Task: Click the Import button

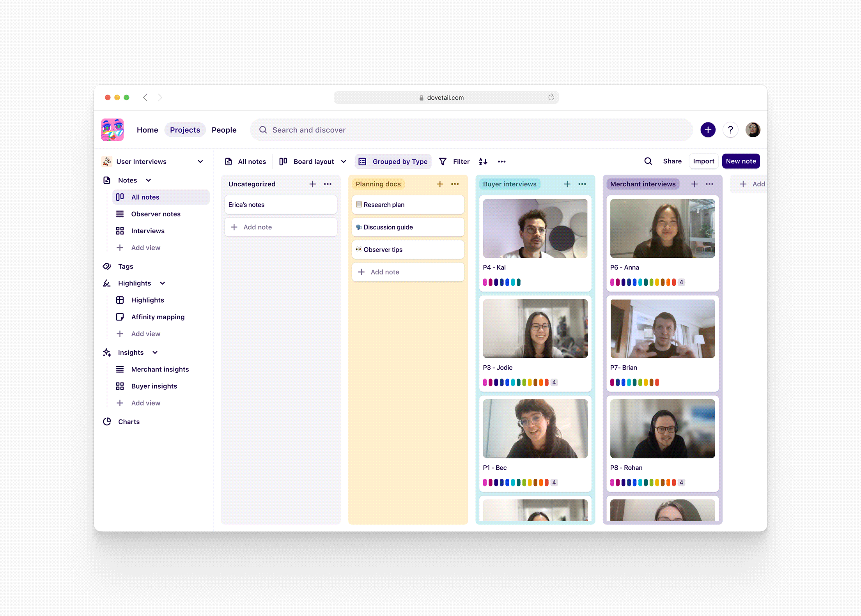Action: pos(703,161)
